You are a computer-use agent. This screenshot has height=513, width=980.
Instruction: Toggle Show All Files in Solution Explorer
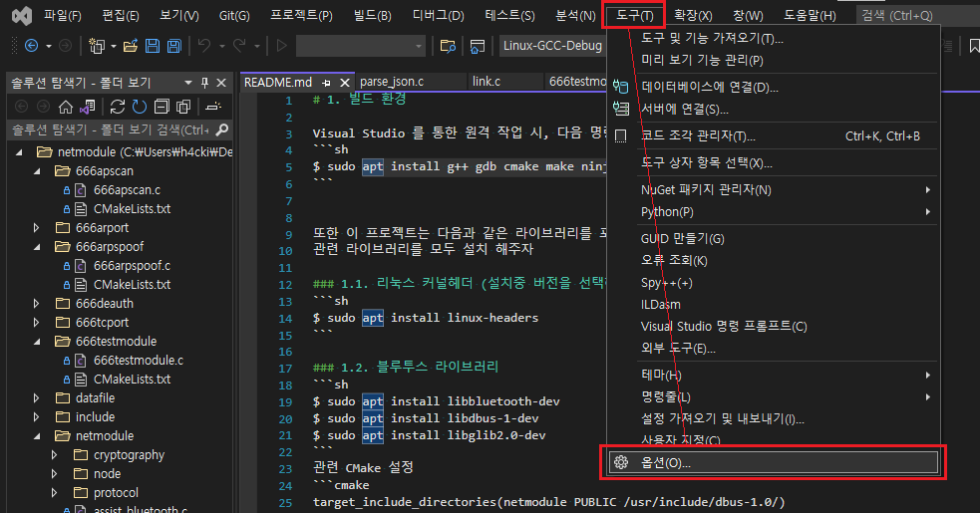[x=183, y=107]
